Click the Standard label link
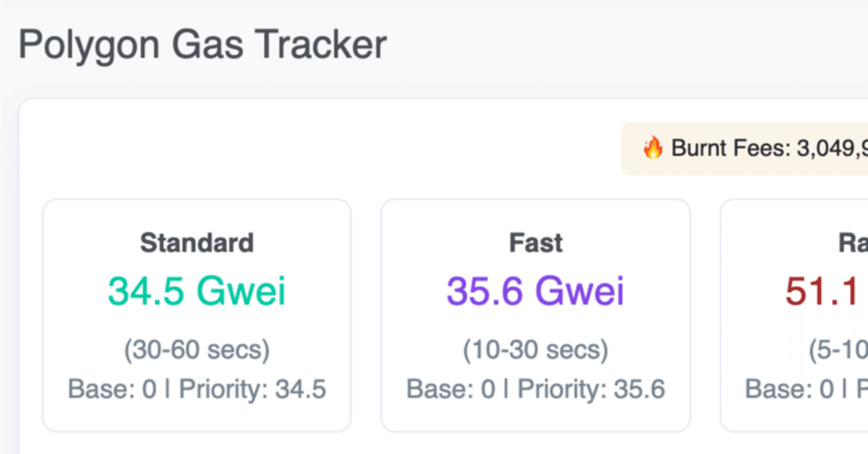 pos(197,243)
